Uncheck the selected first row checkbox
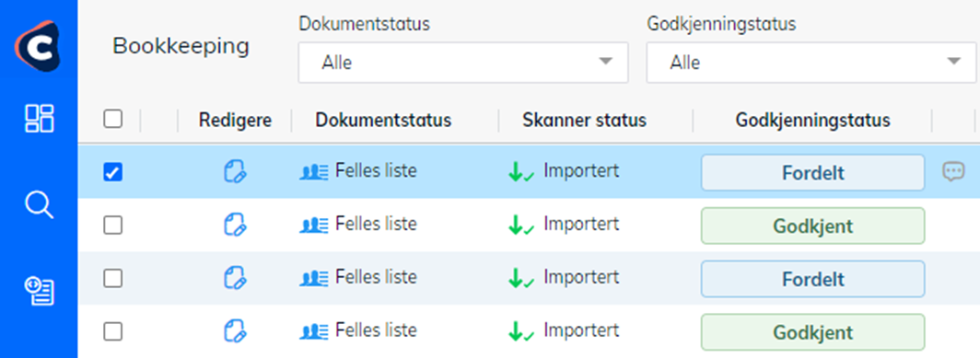This screenshot has width=980, height=358. pos(112,172)
